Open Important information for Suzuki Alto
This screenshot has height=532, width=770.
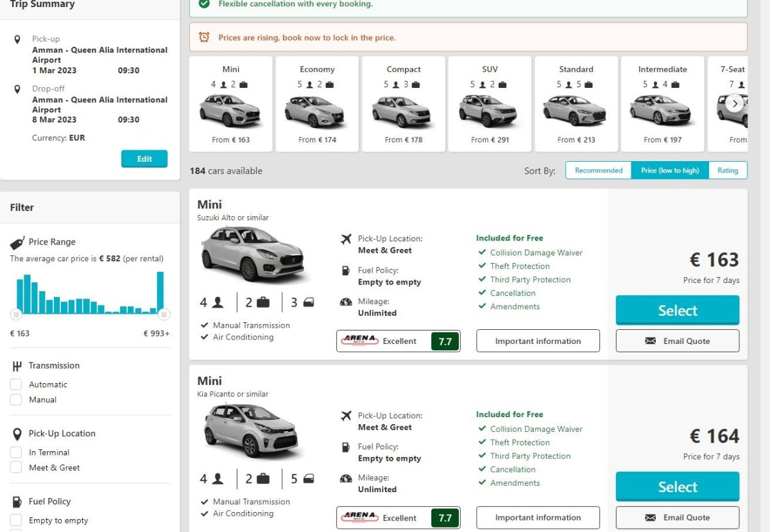pos(538,341)
